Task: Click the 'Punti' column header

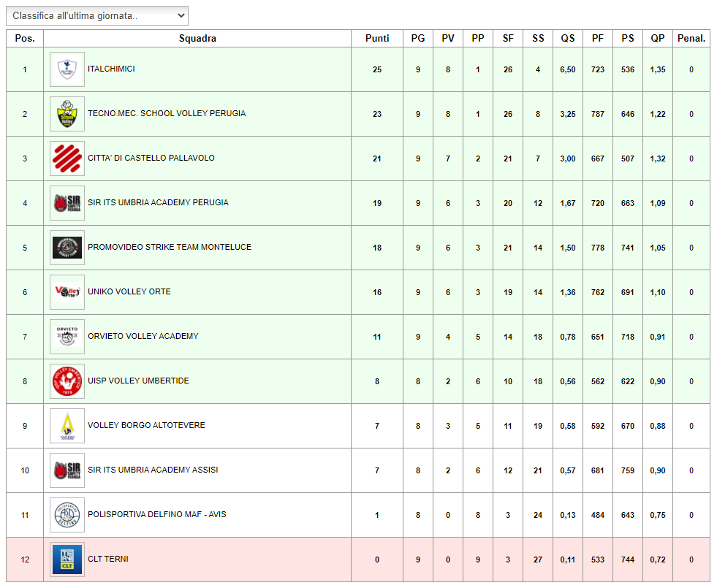Action: coord(377,39)
